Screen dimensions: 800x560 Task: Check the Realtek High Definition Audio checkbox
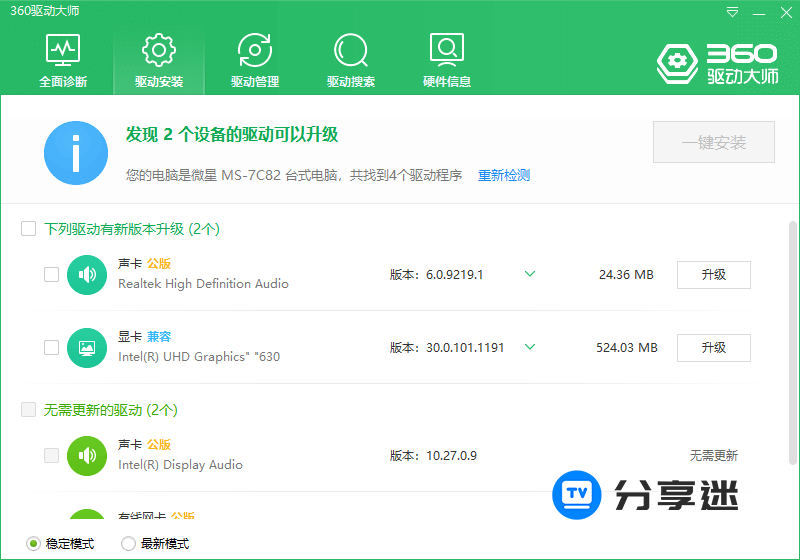coord(52,274)
